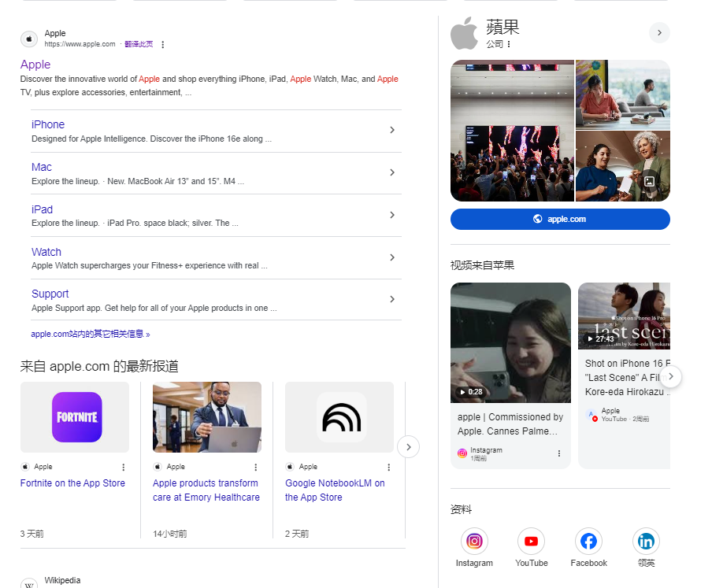
Task: Click the 视频来自苹果 heading
Action: point(482,265)
